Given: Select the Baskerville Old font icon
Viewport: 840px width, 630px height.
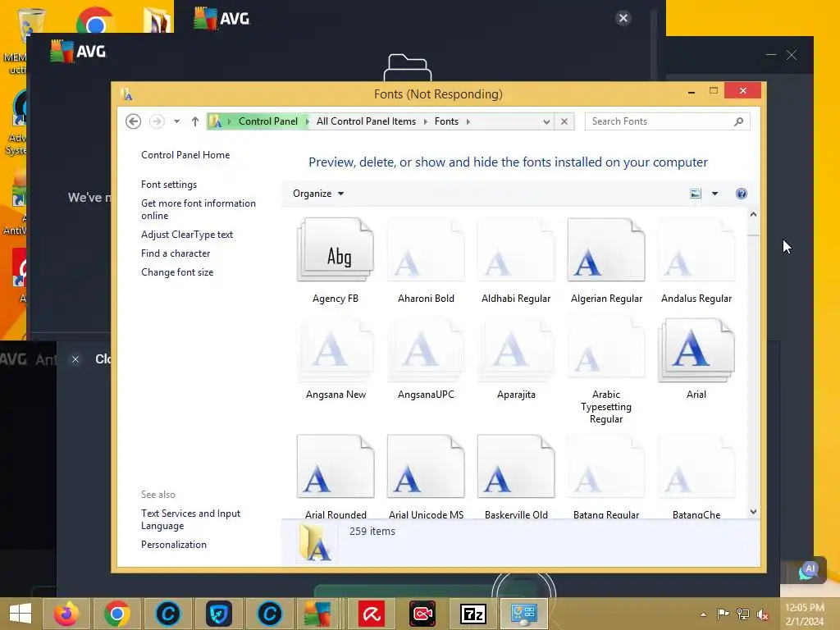Looking at the screenshot, I should (516, 467).
